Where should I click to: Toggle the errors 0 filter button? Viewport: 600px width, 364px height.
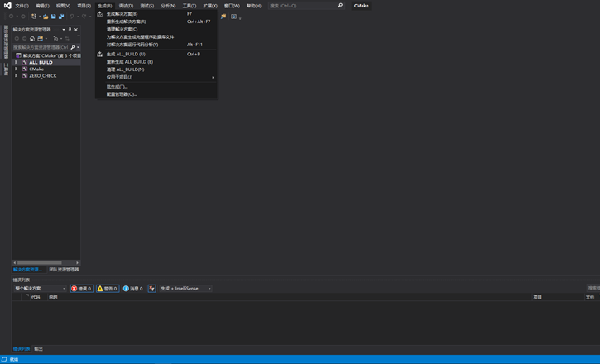pos(81,289)
